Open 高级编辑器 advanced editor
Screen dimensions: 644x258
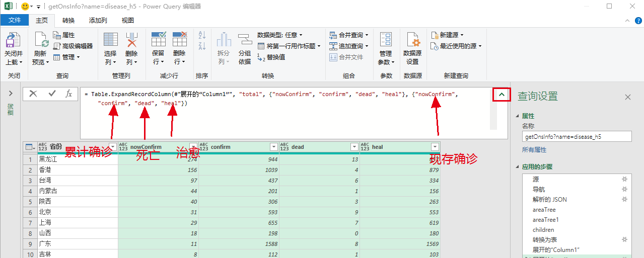73,46
